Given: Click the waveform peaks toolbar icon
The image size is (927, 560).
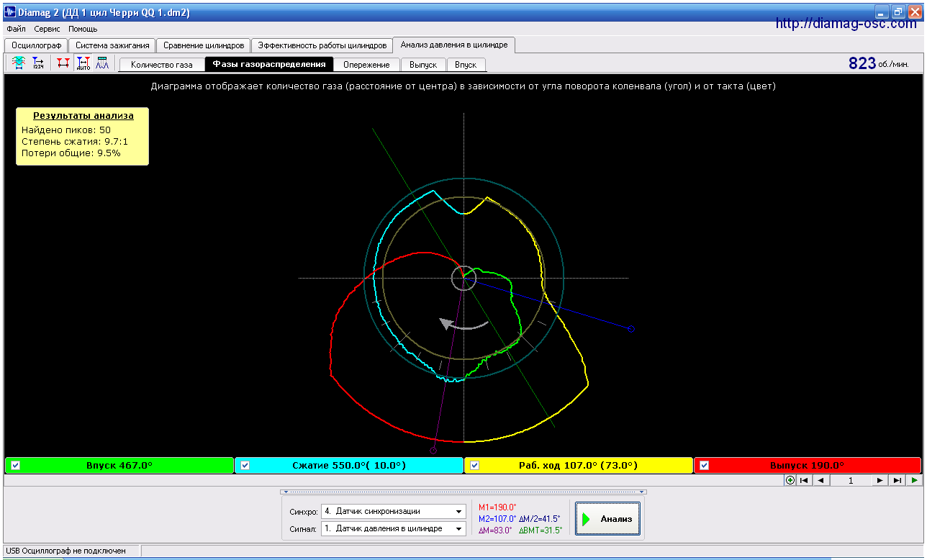Looking at the screenshot, I should [101, 63].
